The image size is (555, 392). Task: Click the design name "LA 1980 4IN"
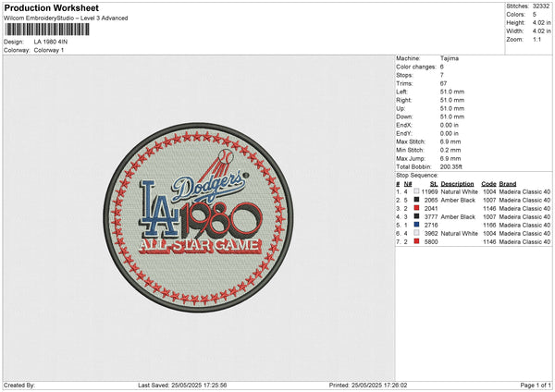pos(51,42)
